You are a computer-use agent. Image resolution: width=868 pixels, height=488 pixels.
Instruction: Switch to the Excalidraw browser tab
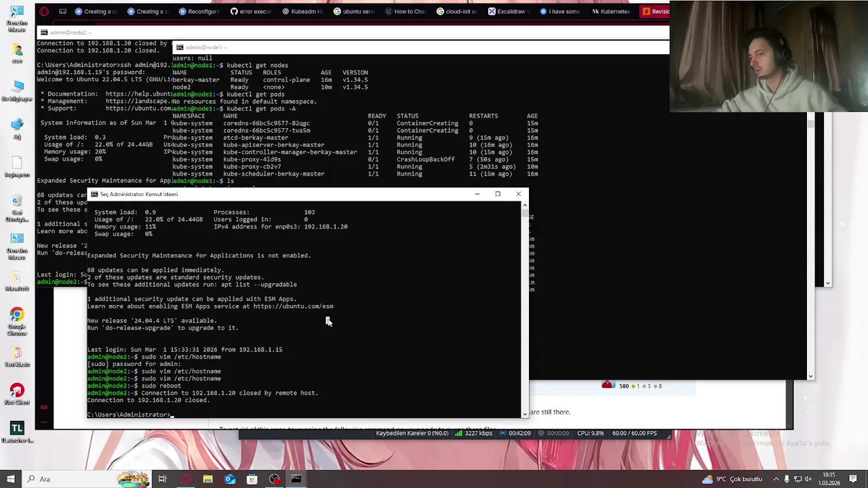[508, 12]
